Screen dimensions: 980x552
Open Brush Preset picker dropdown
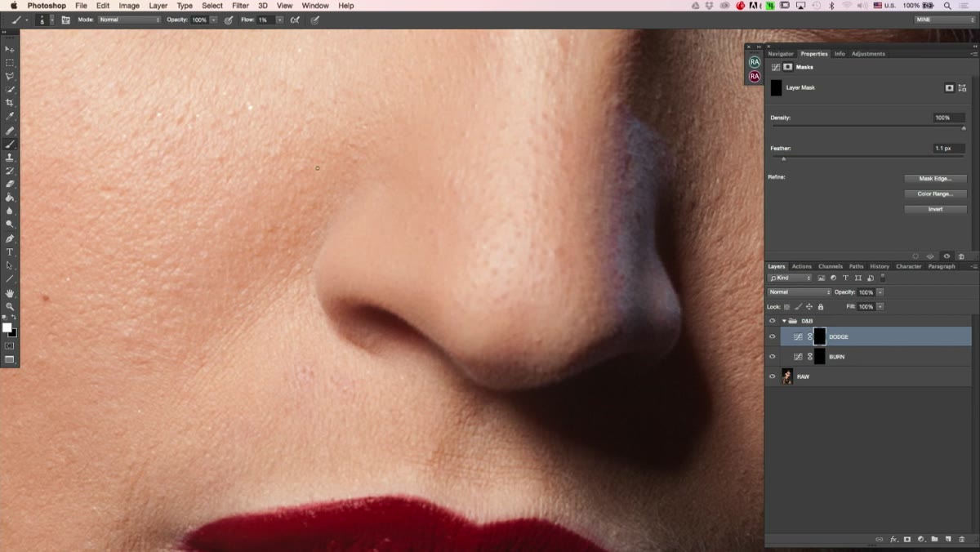tap(52, 20)
